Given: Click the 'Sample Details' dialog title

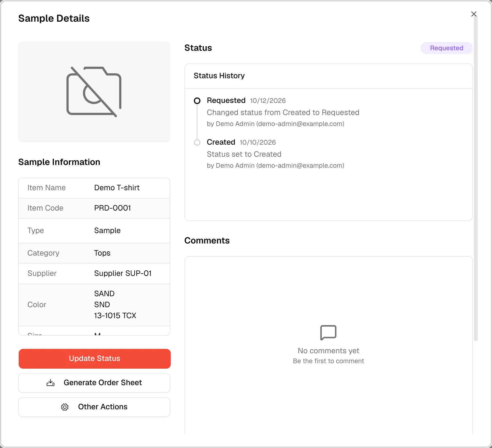Looking at the screenshot, I should click(x=54, y=18).
